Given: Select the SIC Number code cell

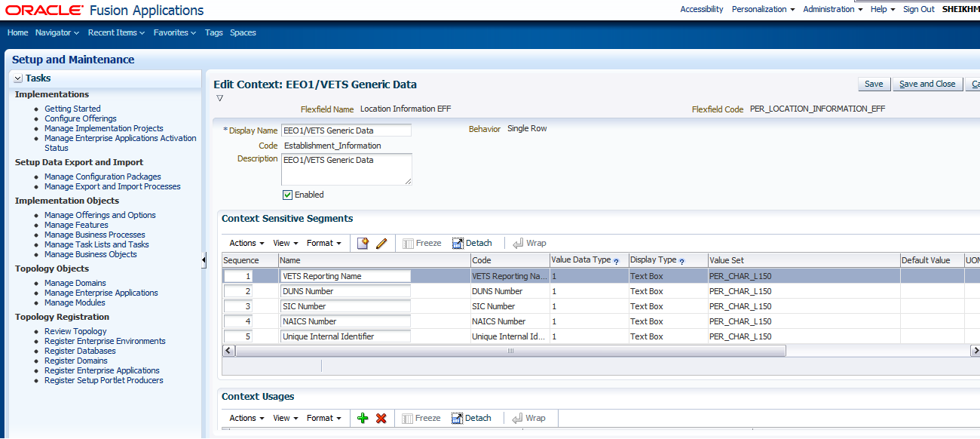Looking at the screenshot, I should 510,306.
